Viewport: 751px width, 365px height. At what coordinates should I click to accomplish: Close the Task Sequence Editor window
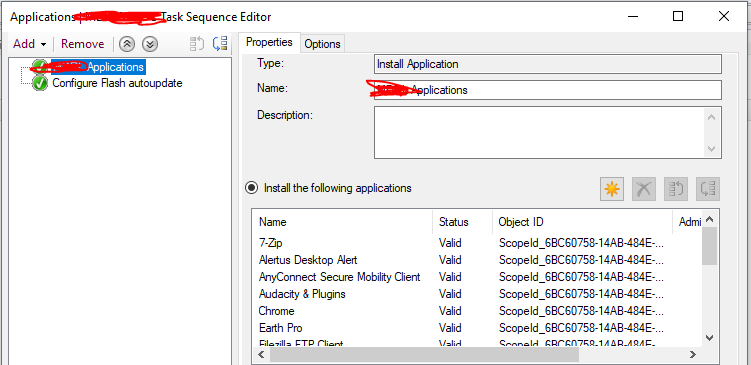[724, 16]
